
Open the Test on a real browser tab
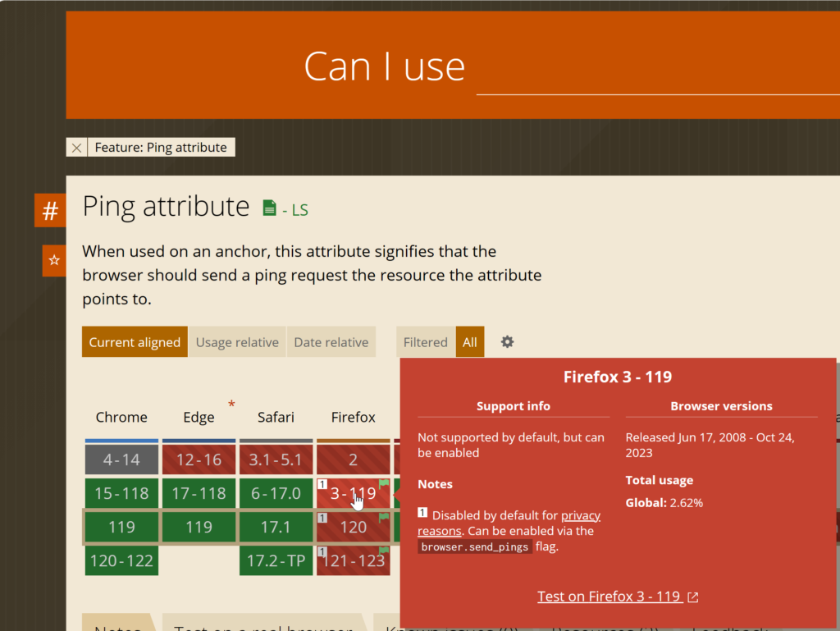(262, 625)
